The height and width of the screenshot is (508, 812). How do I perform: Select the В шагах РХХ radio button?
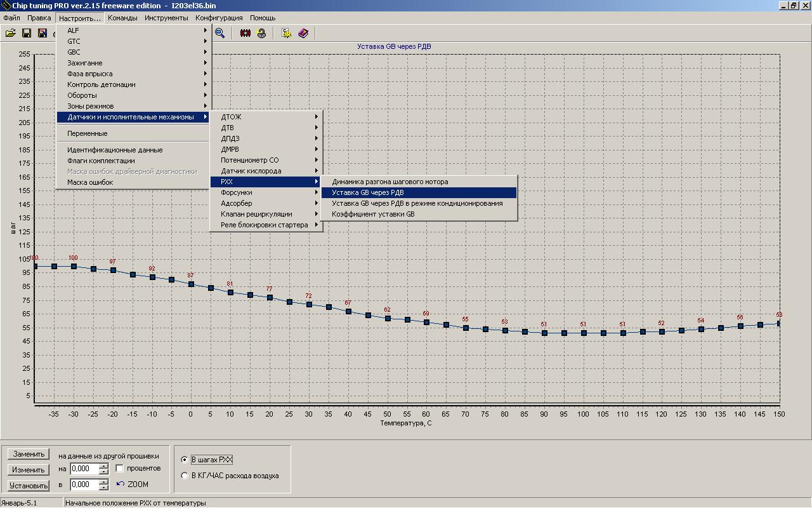tap(185, 460)
